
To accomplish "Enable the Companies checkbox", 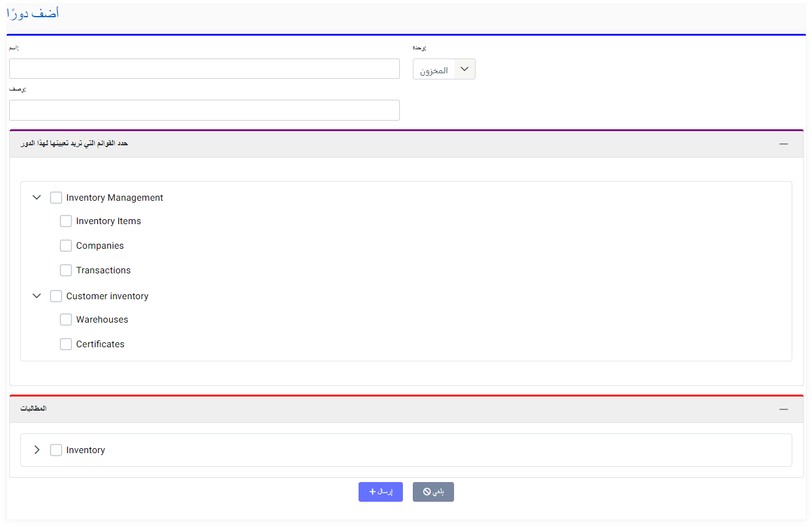I will (x=66, y=246).
